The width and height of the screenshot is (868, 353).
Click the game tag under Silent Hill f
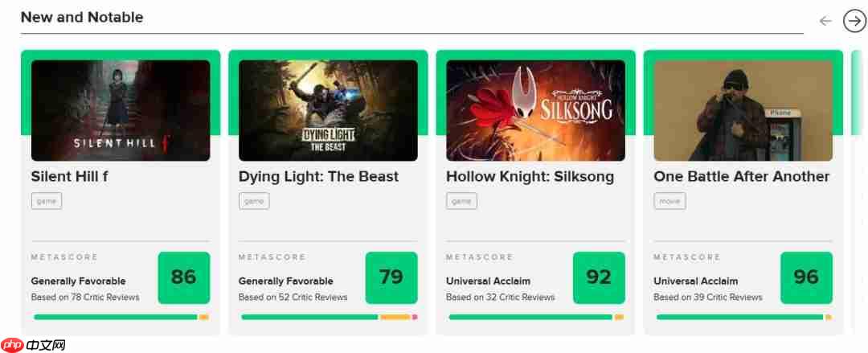pyautogui.click(x=47, y=201)
